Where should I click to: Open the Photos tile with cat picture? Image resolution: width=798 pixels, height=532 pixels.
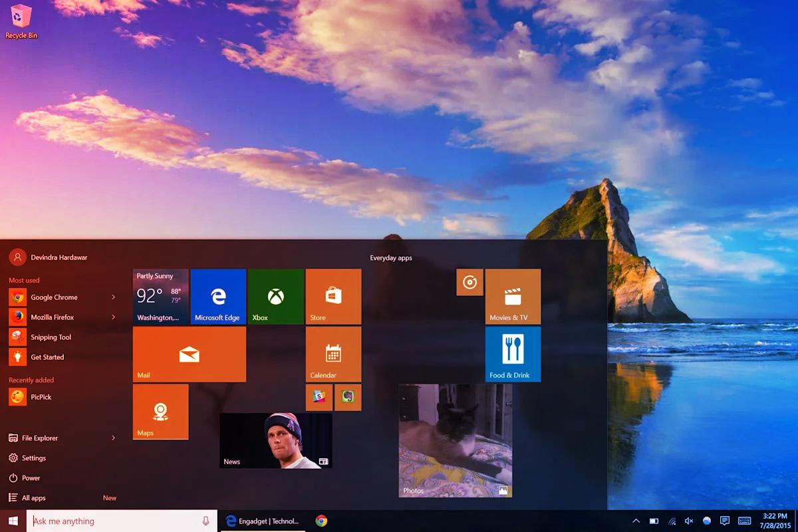click(x=456, y=440)
